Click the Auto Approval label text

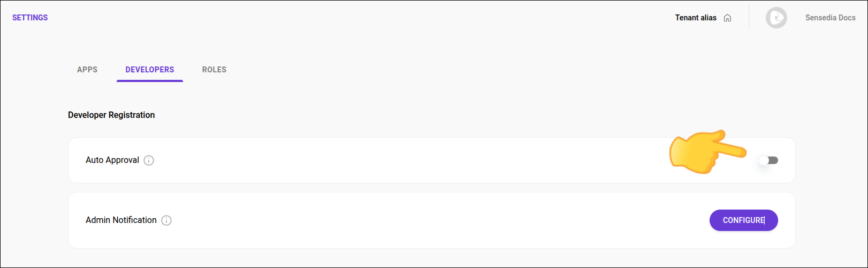click(112, 160)
